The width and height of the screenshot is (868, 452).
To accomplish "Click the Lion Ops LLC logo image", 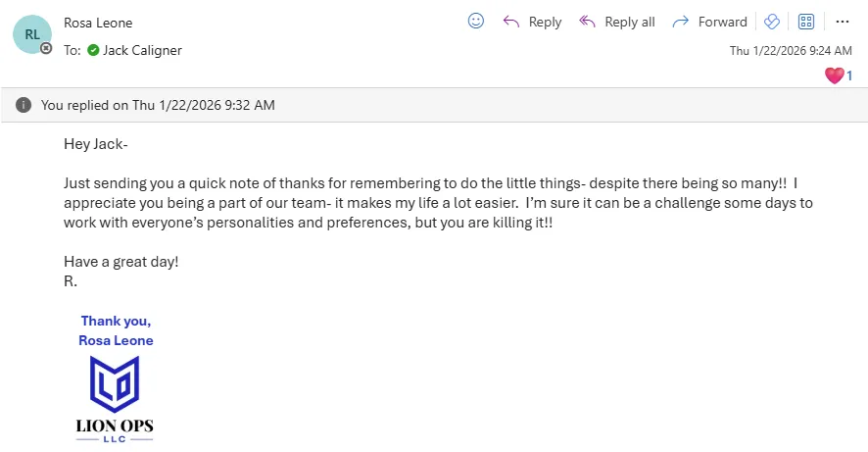I will pos(115,399).
